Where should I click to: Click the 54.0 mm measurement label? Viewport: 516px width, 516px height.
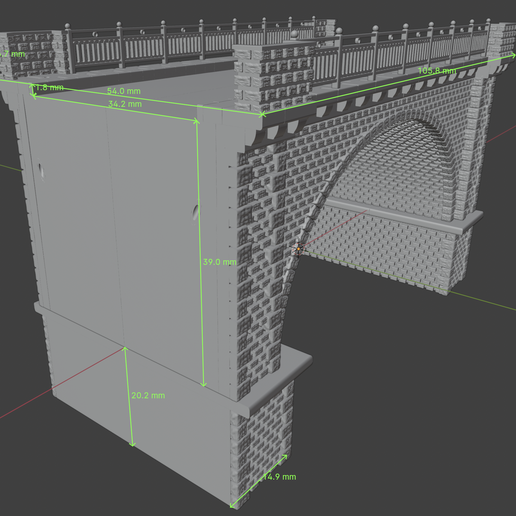tap(124, 91)
